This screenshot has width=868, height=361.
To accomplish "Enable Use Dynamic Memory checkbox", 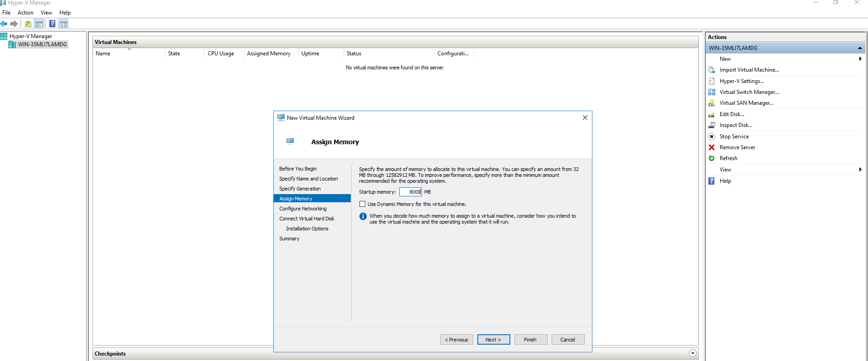I will click(362, 204).
